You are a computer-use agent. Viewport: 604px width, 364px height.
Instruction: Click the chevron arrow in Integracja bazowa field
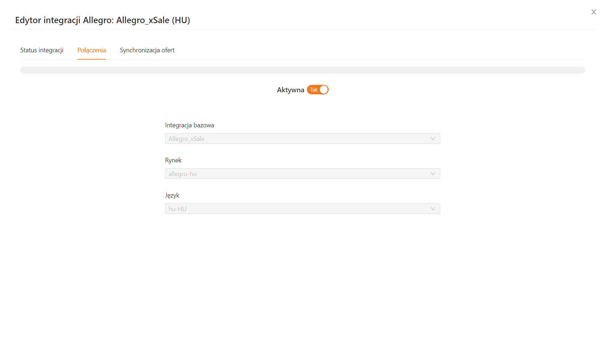[433, 139]
